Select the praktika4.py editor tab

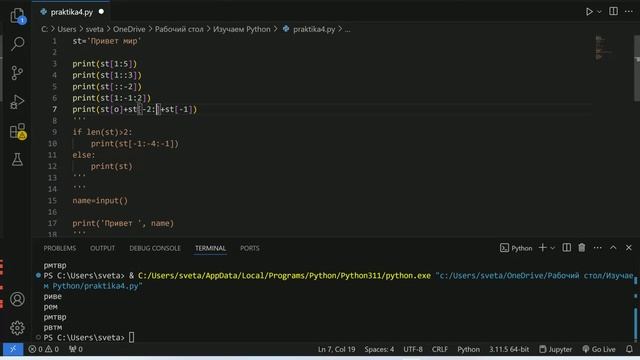pyautogui.click(x=71, y=12)
